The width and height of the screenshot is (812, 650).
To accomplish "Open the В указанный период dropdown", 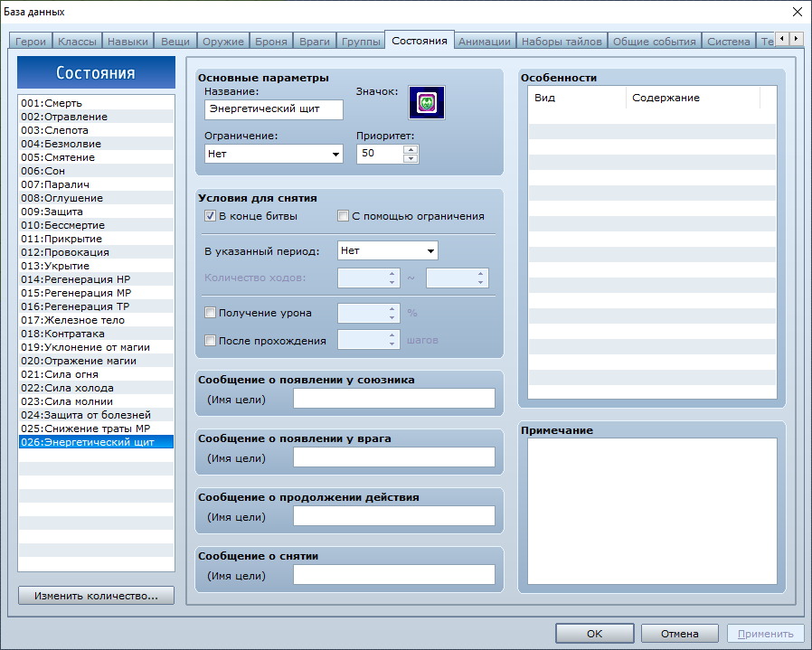I will point(387,250).
